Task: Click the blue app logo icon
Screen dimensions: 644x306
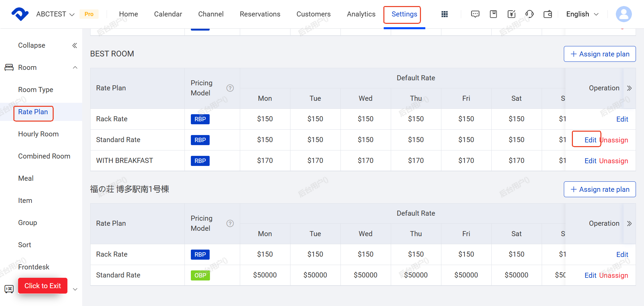Action: (20, 14)
